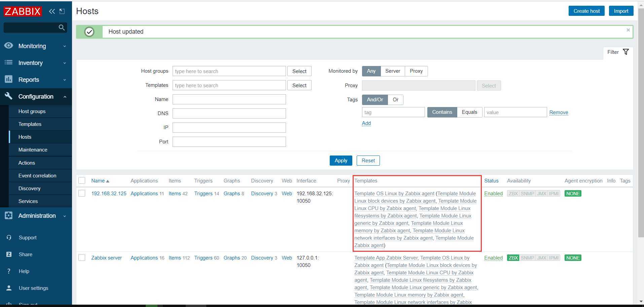Click the Add tag link

pos(366,123)
